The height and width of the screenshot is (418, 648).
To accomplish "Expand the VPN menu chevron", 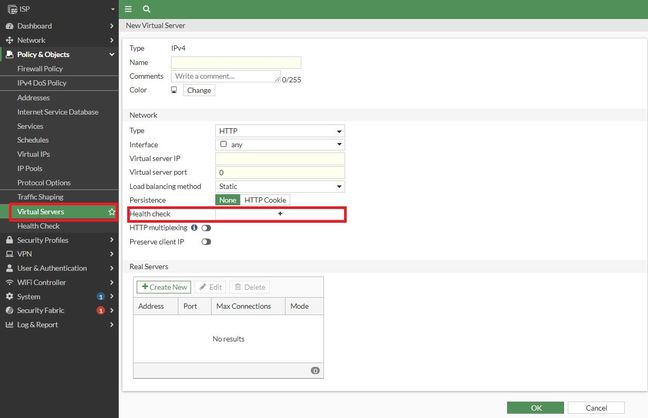I will [112, 254].
